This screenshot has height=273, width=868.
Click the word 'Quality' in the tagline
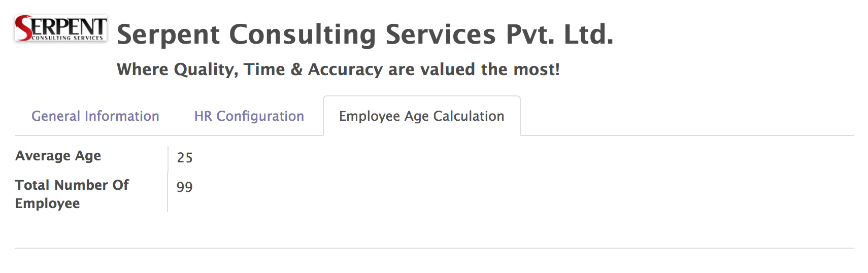pyautogui.click(x=206, y=70)
